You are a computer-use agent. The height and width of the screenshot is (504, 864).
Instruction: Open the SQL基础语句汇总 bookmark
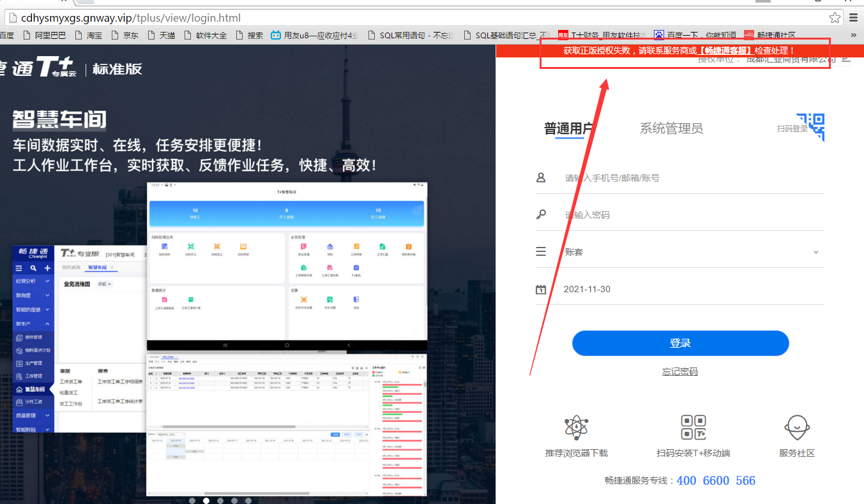tap(507, 35)
